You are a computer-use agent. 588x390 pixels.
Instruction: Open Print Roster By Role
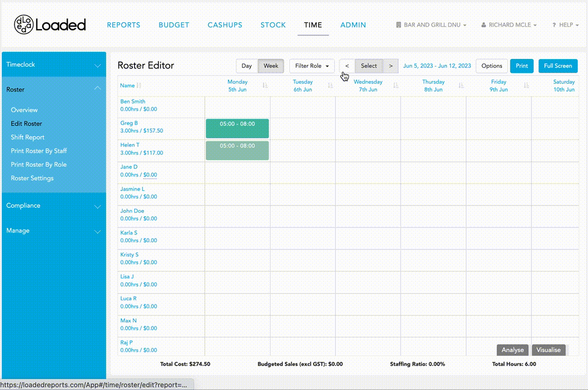pos(39,165)
